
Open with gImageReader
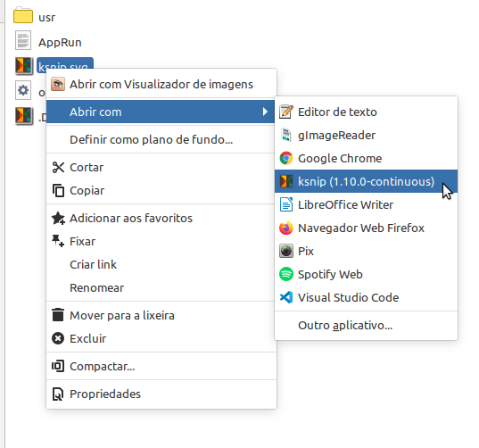click(x=366, y=135)
